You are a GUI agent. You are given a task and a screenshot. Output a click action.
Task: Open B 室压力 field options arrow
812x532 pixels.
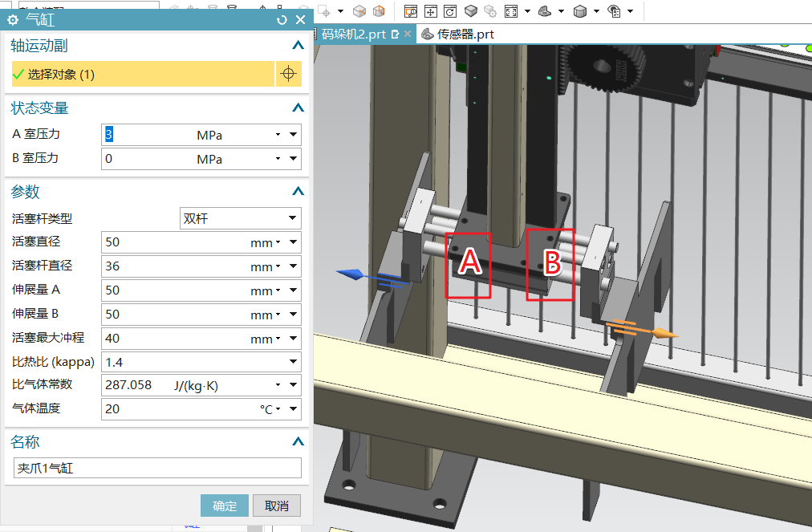click(x=293, y=159)
